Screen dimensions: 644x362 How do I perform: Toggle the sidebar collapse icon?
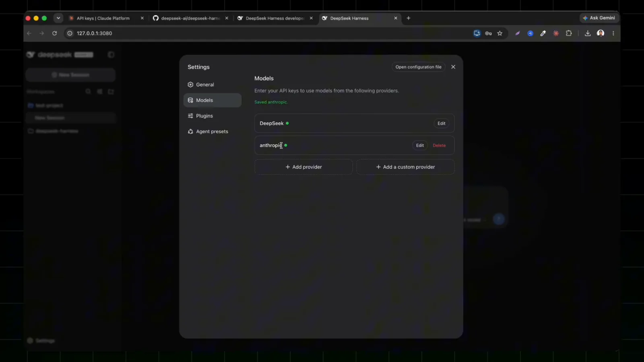(111, 55)
